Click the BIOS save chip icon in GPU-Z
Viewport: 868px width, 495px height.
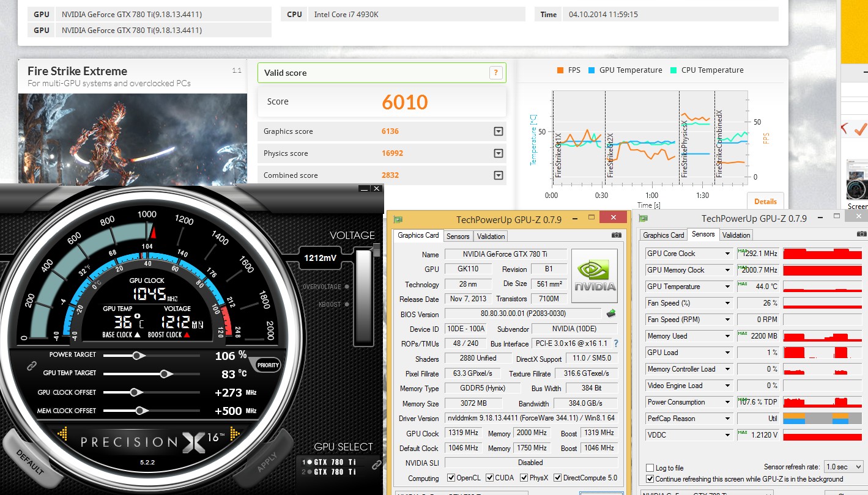(611, 313)
